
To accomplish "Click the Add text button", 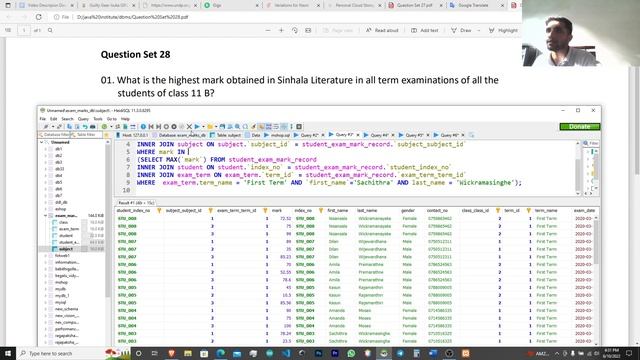I will (424, 30).
